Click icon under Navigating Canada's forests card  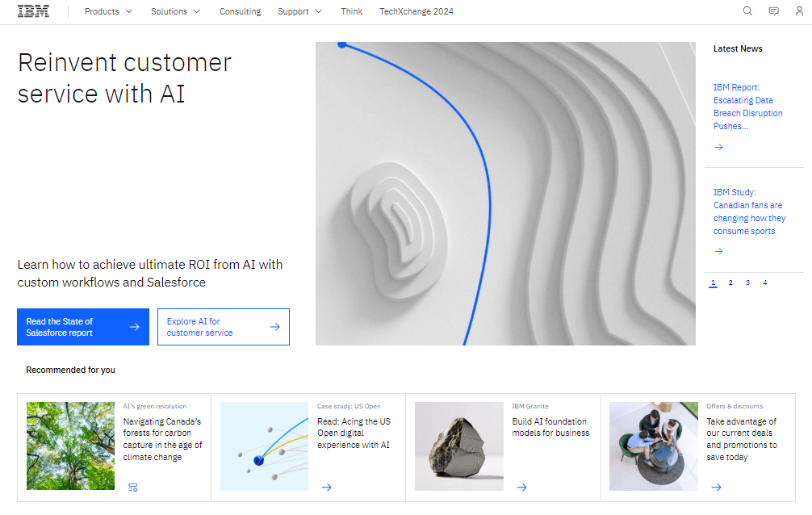[x=133, y=487]
